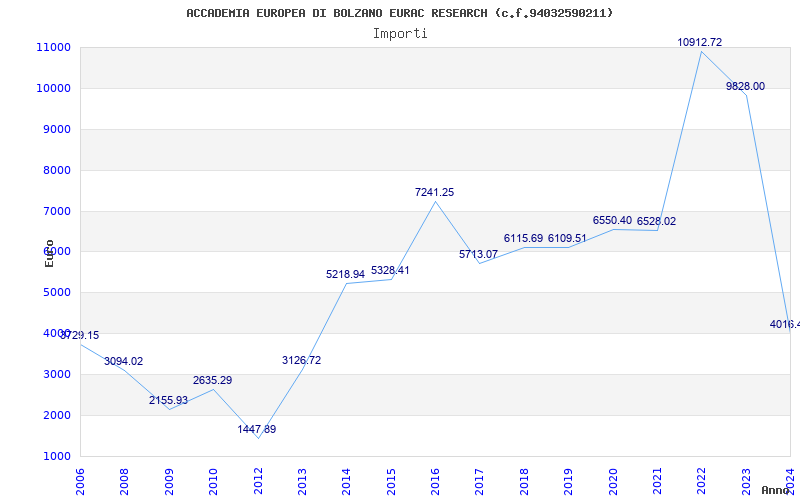Viewport: 800px width, 500px height.
Task: Click the 11000 y-axis tick label
Action: 53,47
